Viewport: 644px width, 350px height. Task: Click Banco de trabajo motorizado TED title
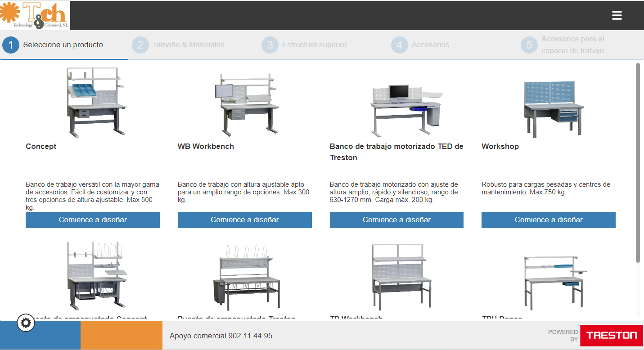[396, 152]
